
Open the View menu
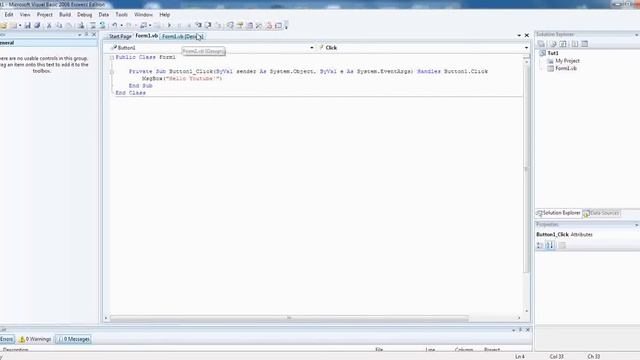pyautogui.click(x=25, y=15)
